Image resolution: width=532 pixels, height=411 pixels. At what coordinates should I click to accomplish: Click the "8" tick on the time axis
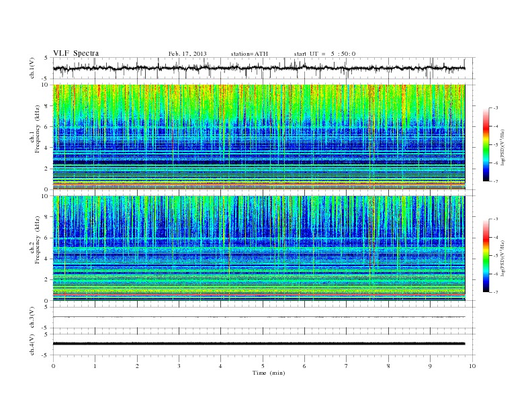[x=388, y=366]
